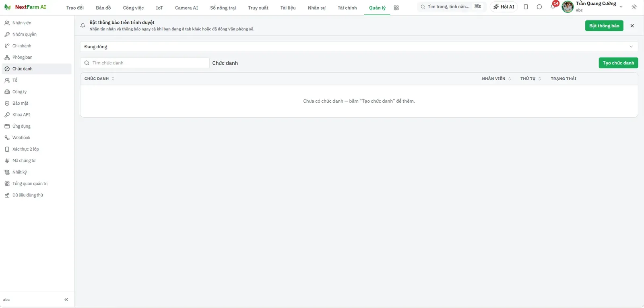Open Nhân viên in the sidebar
Screen dimensions: 644x308
pos(37,23)
